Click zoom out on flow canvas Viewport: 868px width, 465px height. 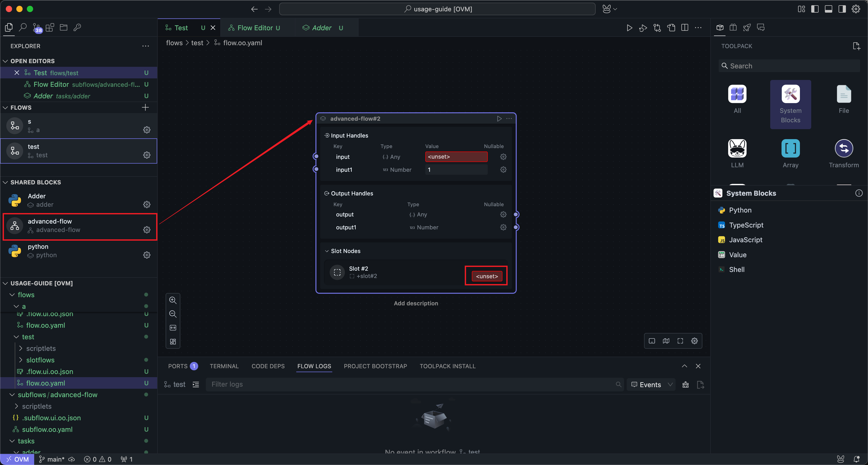point(173,314)
